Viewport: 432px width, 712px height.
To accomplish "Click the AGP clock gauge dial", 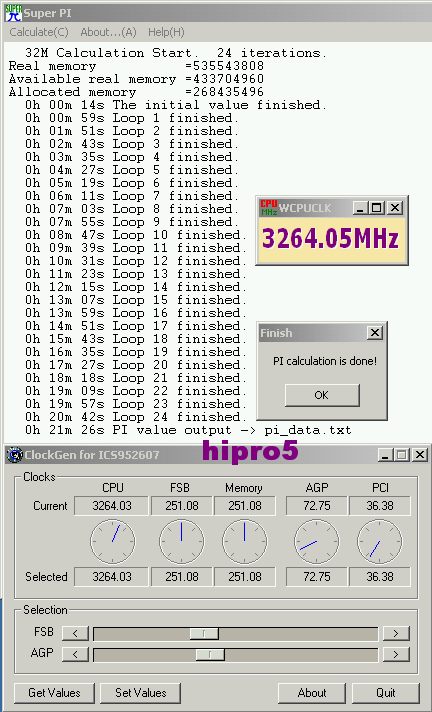I will point(317,542).
